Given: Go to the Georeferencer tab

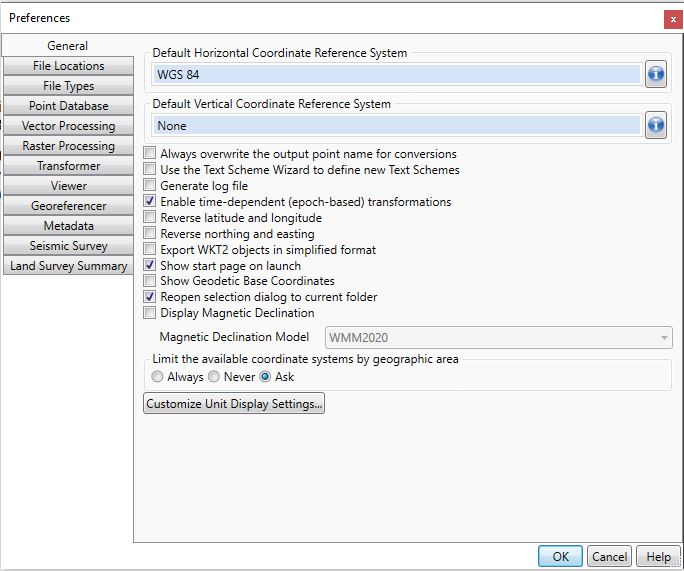Looking at the screenshot, I should pos(68,206).
